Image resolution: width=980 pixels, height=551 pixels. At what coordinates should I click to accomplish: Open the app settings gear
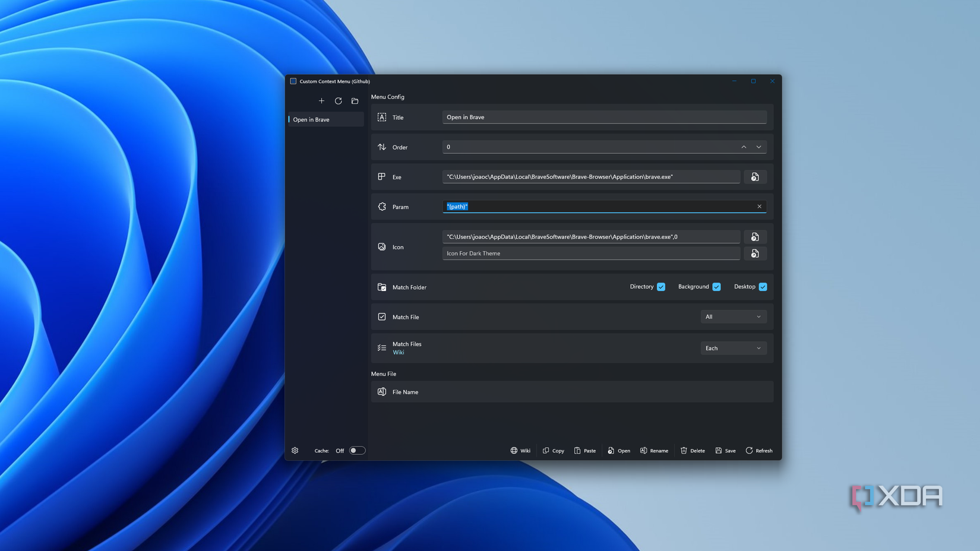tap(295, 451)
